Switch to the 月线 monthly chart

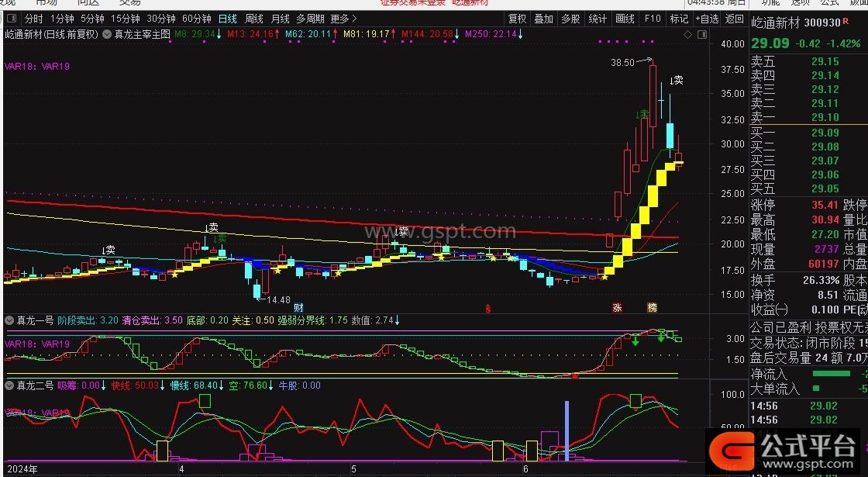pyautogui.click(x=280, y=19)
